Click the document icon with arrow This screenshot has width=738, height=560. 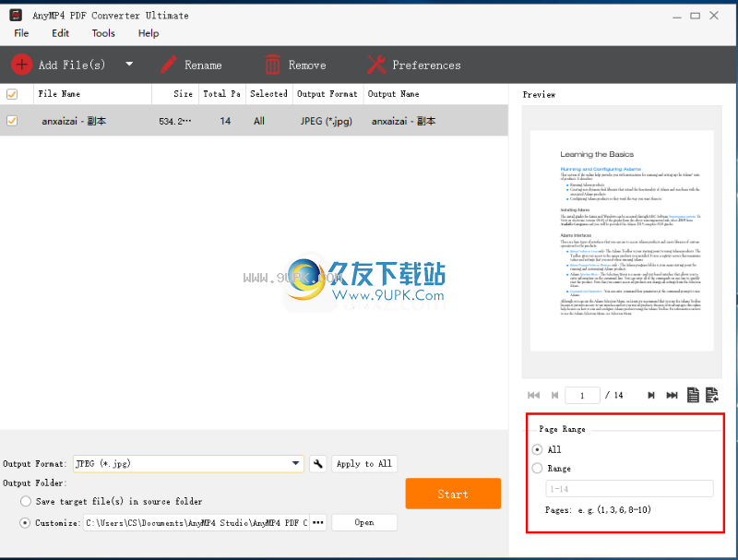pos(712,395)
